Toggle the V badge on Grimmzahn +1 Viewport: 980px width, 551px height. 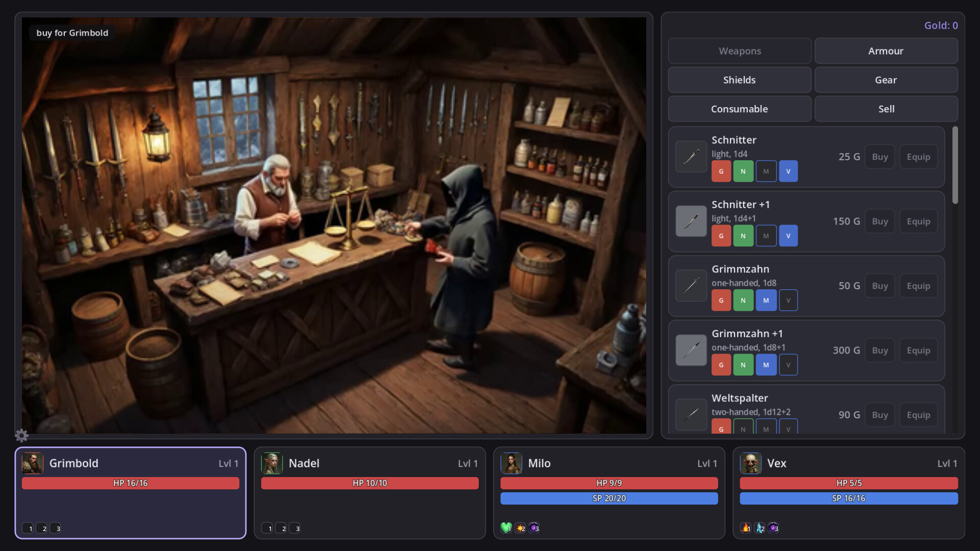coord(789,365)
